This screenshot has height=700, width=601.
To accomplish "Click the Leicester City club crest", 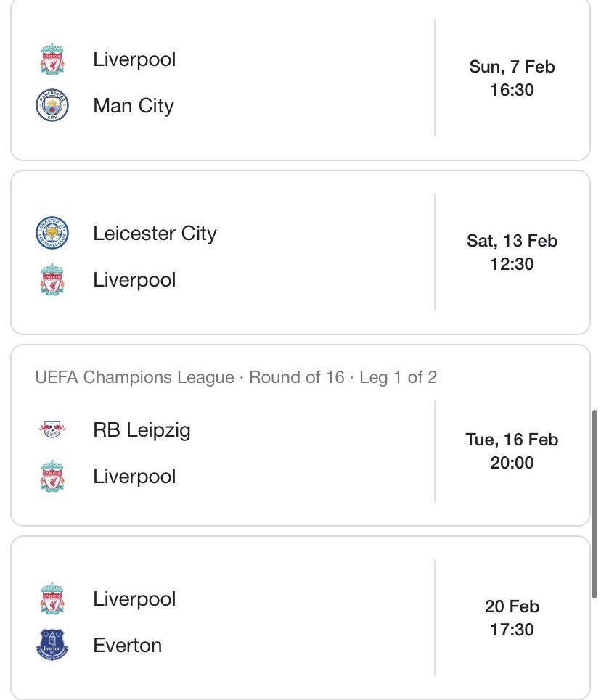I will point(52,233).
